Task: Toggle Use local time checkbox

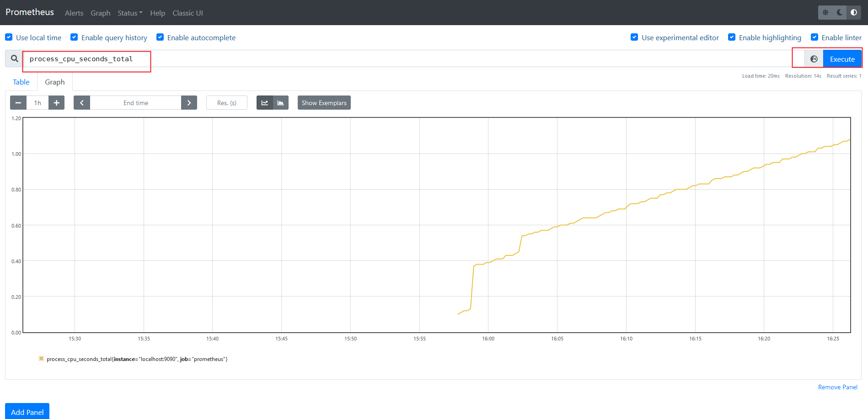Action: click(x=9, y=37)
